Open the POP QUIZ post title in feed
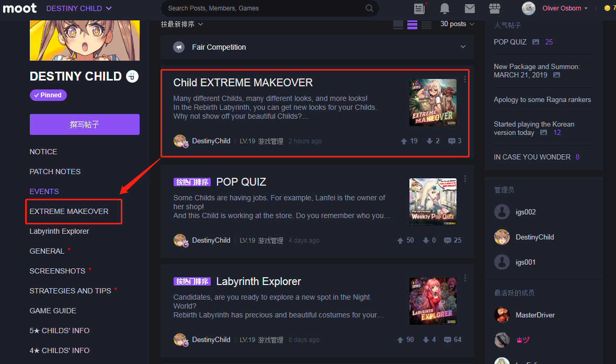Screen dimensions: 616x364 241,182
